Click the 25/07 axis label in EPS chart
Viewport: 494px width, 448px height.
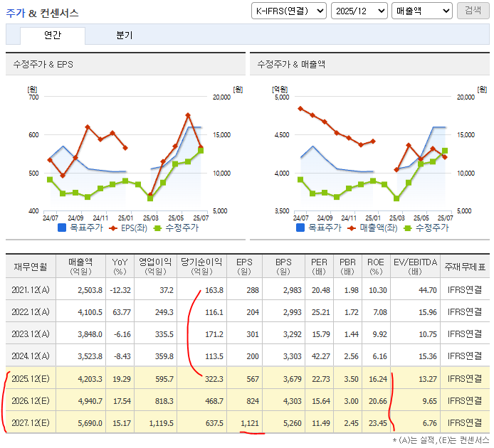[201, 218]
